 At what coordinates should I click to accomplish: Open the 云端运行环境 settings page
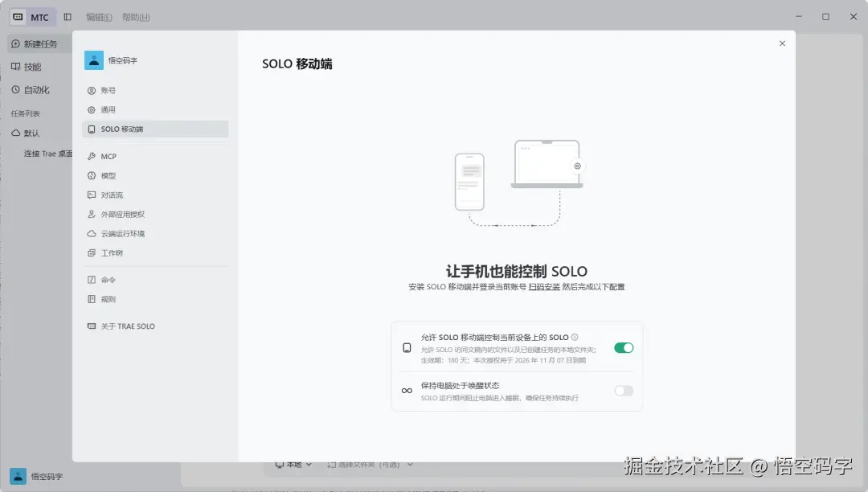pyautogui.click(x=155, y=234)
